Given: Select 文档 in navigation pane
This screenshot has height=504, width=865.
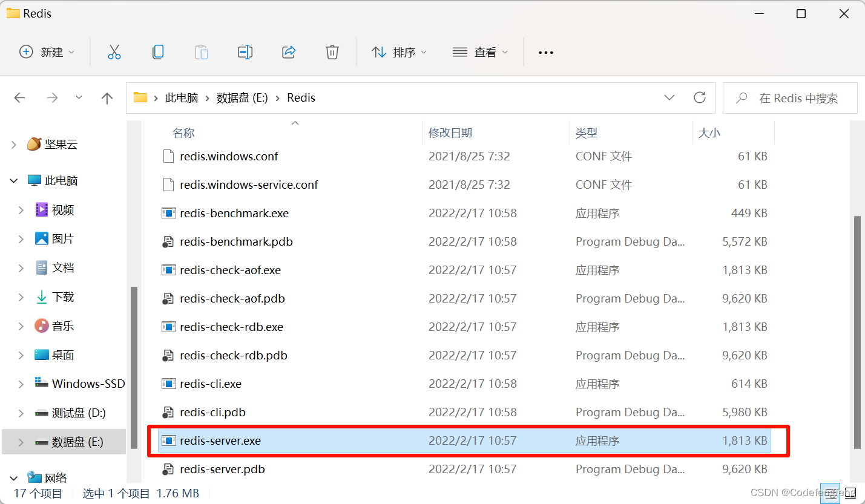Looking at the screenshot, I should 63,268.
